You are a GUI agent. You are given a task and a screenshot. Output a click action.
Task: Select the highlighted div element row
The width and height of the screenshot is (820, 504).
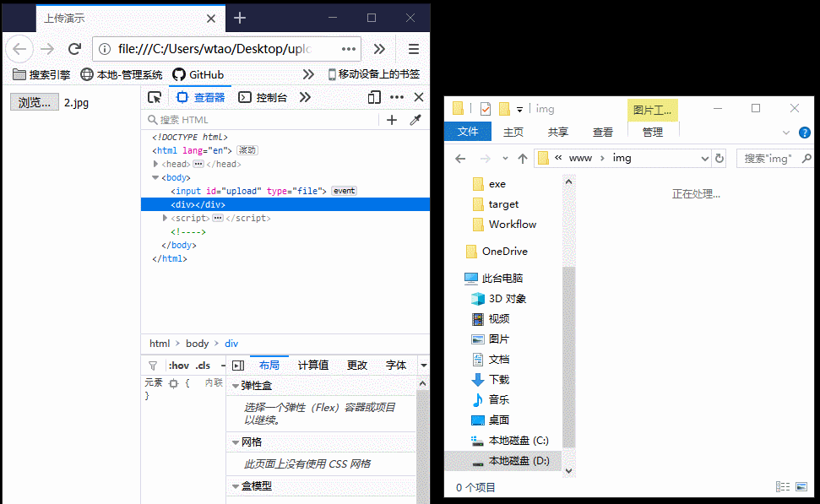285,204
